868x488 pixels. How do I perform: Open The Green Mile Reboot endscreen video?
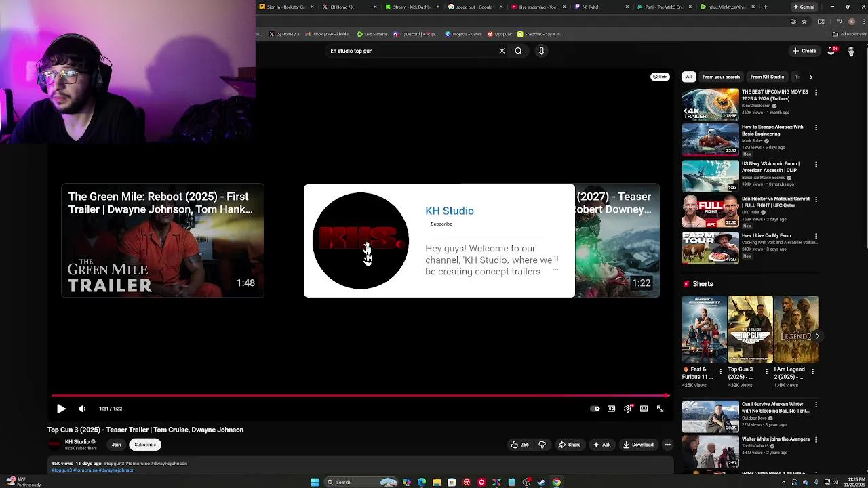(163, 241)
